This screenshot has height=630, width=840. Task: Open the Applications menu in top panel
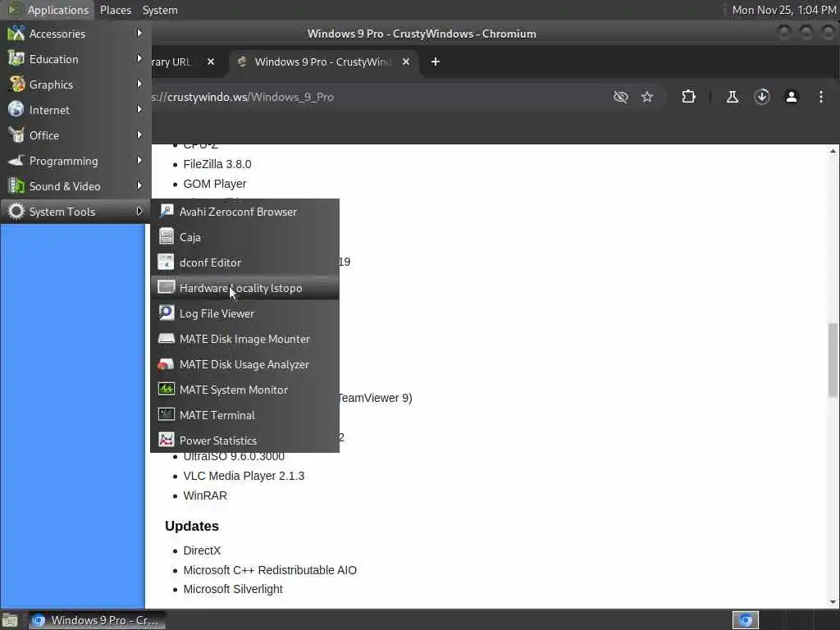[x=49, y=10]
